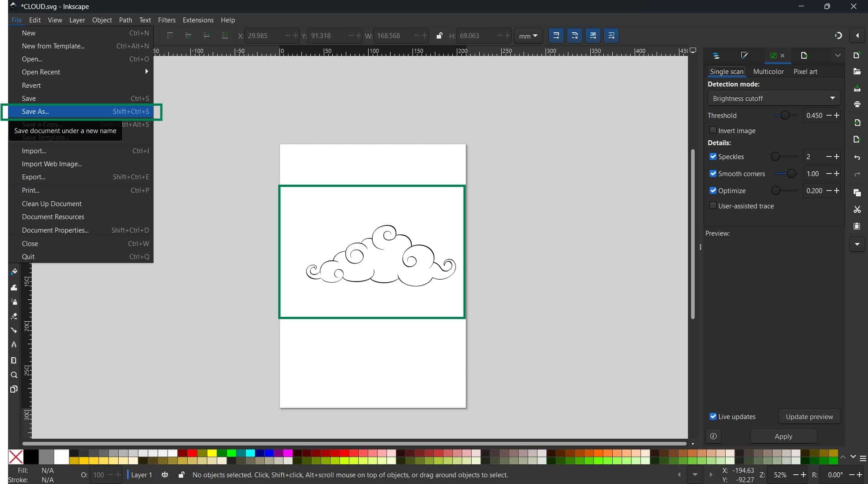Click the Apply button

783,436
